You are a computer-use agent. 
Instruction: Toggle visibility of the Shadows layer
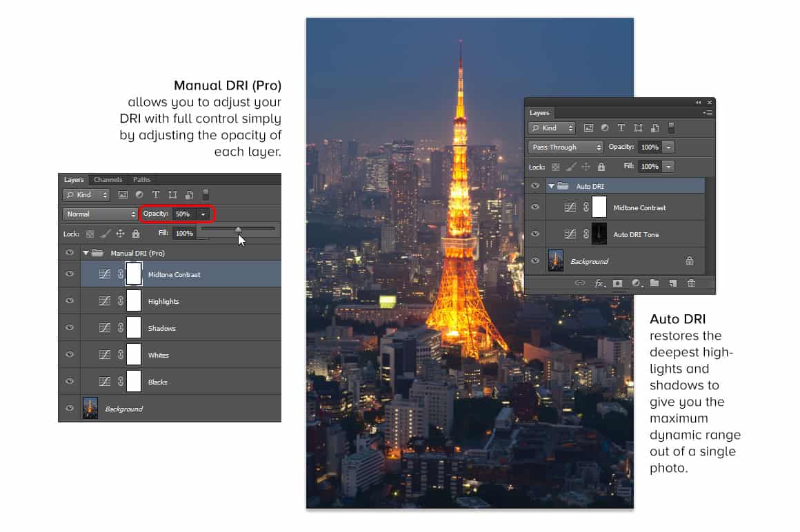[70, 328]
